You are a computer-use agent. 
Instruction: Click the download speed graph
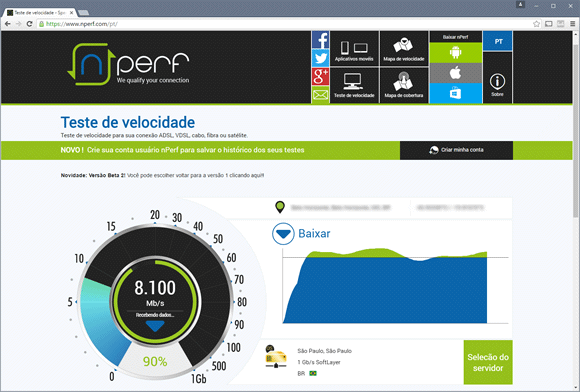[x=395, y=285]
